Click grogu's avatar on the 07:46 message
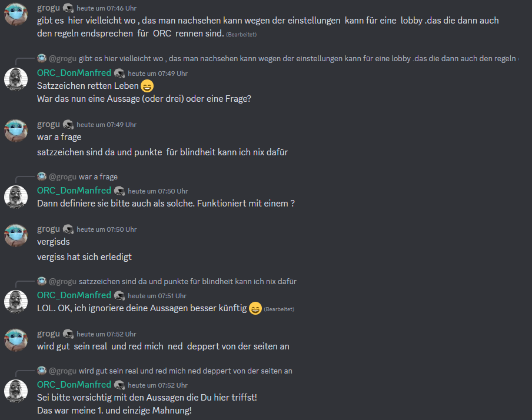Image resolution: width=532 pixels, height=420 pixels. (16, 14)
